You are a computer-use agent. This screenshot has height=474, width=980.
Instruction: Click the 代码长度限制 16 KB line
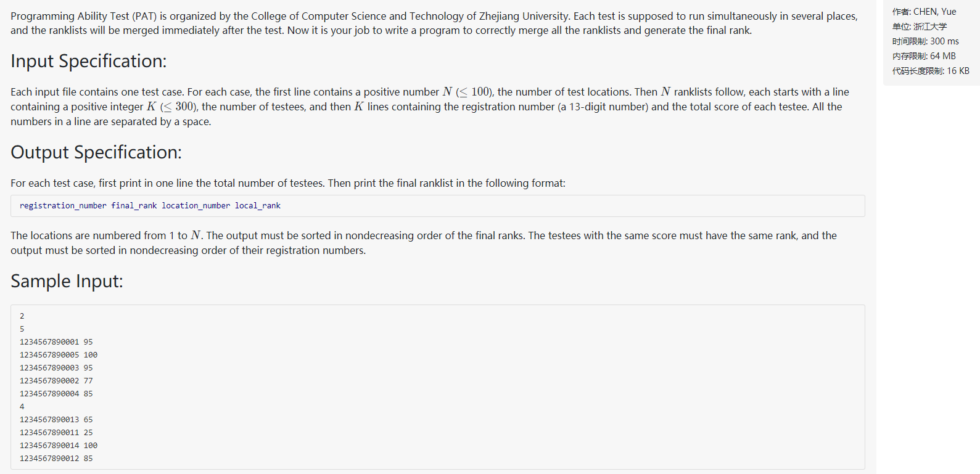tap(931, 71)
